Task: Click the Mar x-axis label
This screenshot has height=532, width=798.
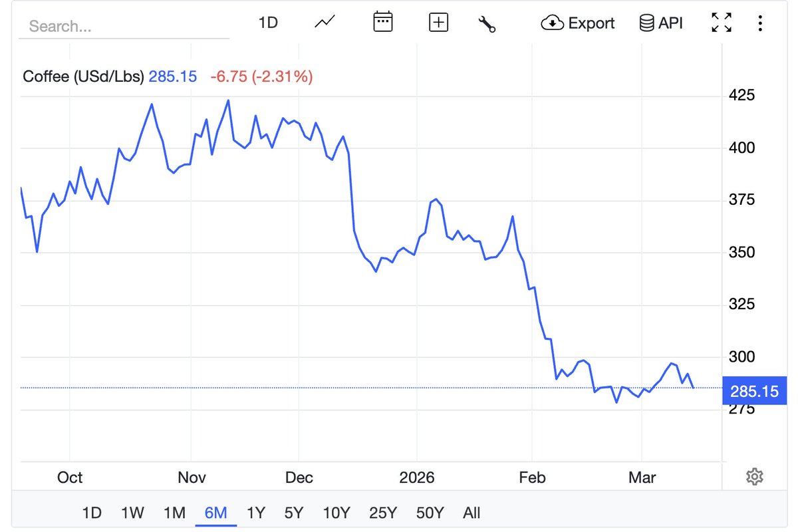Action: click(642, 477)
